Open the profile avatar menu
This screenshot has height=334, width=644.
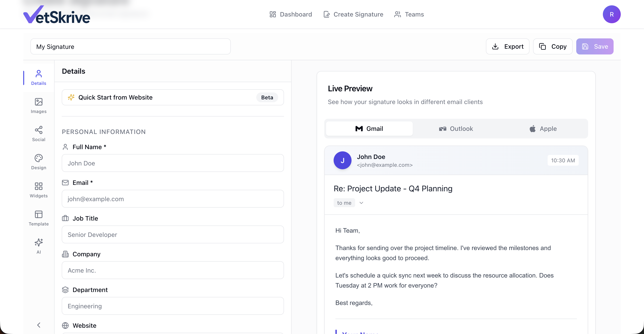point(612,14)
